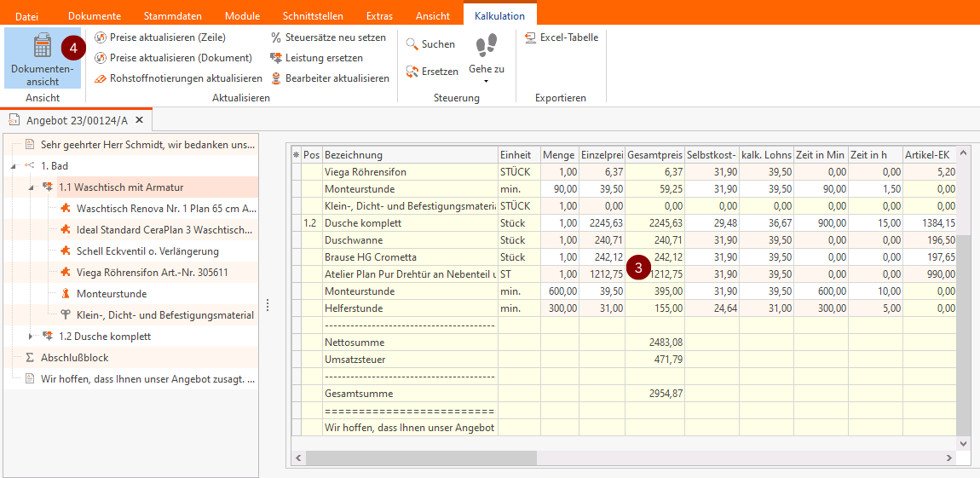Collapse the 1.1 Waschtisch mit Armatur node
This screenshot has height=478, width=980.
pyautogui.click(x=32, y=187)
